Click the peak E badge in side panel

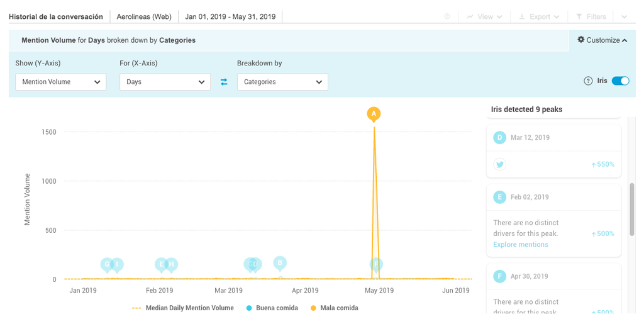500,197
